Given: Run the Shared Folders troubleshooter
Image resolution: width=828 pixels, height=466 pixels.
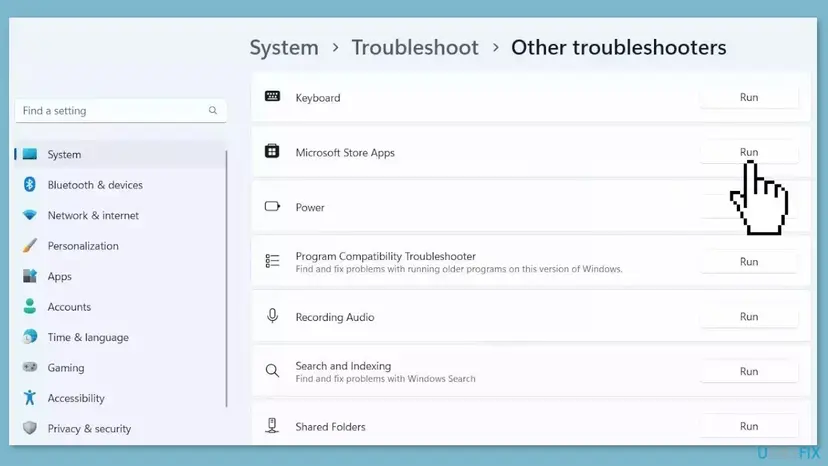Looking at the screenshot, I should [x=749, y=426].
